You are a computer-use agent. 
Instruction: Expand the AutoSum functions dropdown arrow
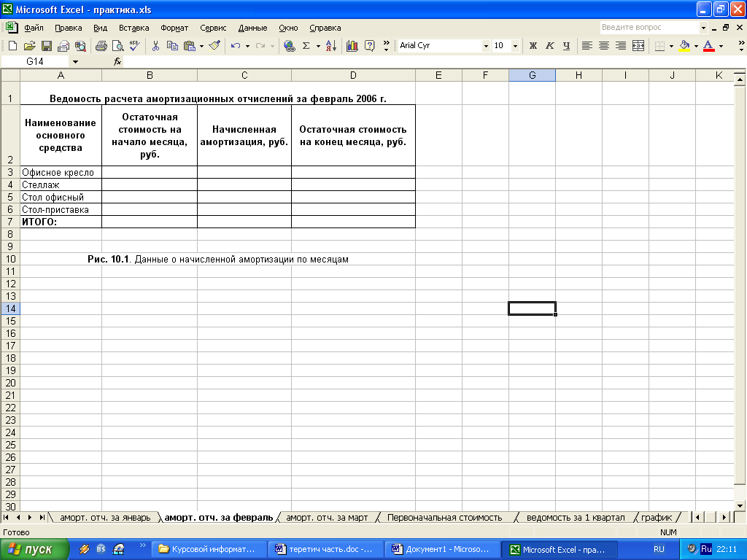(318, 46)
